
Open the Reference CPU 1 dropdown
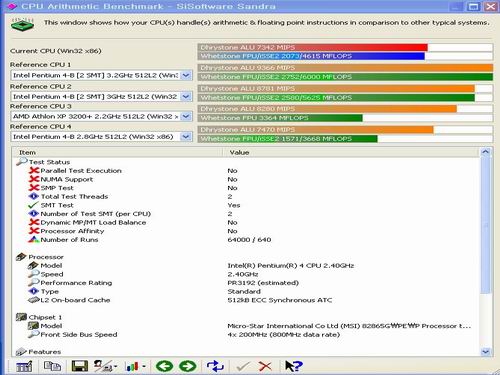(x=186, y=75)
